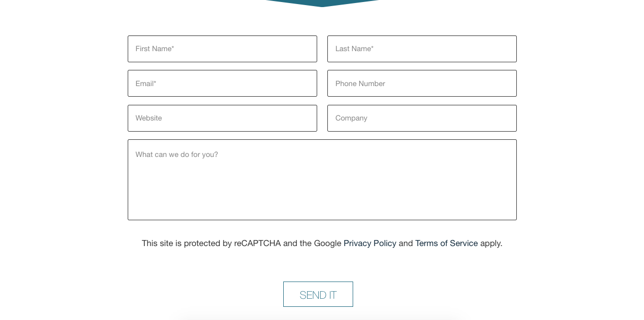
Task: Activate the optional Phone Number box
Action: [422, 84]
